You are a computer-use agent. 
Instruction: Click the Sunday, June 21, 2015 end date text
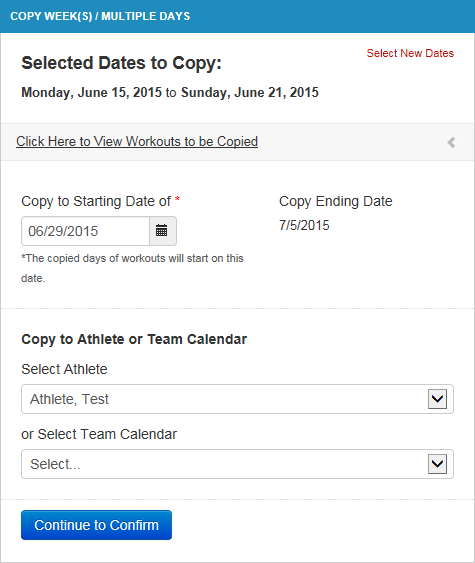pos(250,92)
